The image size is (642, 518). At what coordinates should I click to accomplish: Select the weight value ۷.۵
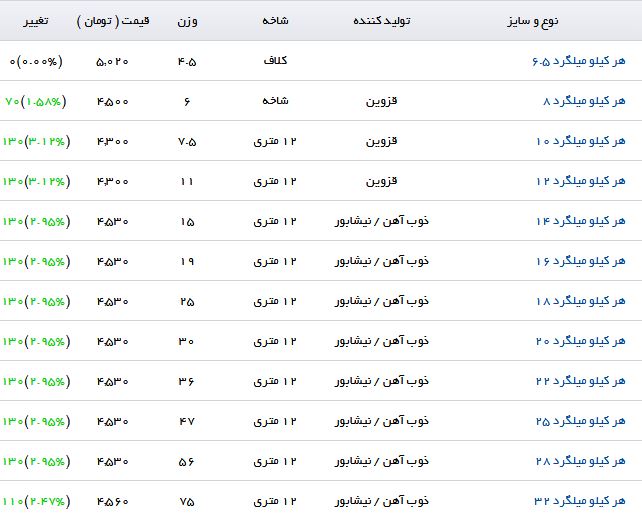(x=187, y=142)
